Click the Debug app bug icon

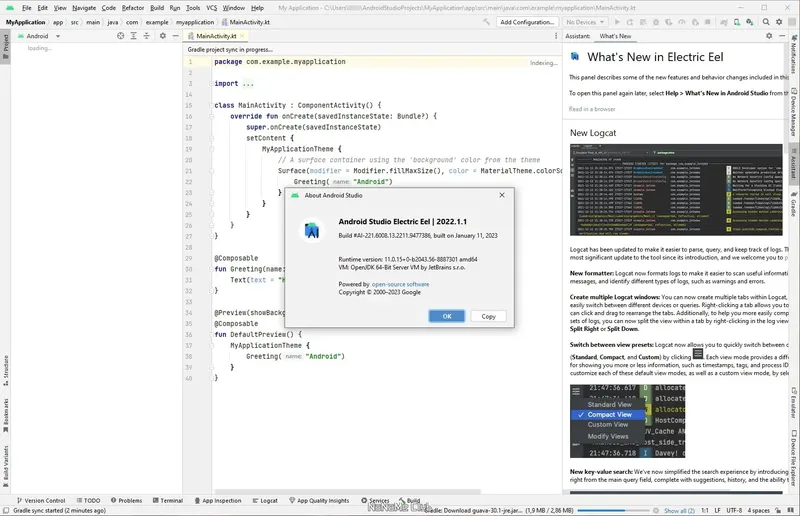(656, 22)
